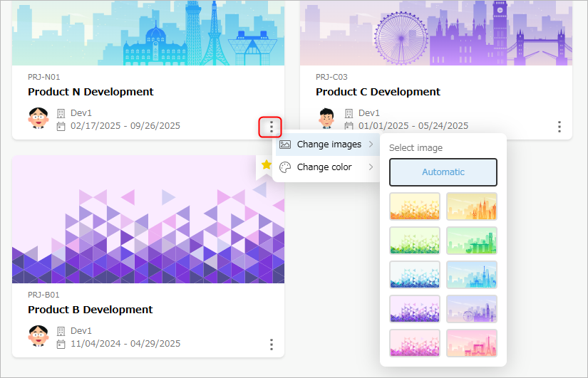This screenshot has height=378, width=588.
Task: Click the calendar icon on Product N card
Action: pyautogui.click(x=61, y=126)
